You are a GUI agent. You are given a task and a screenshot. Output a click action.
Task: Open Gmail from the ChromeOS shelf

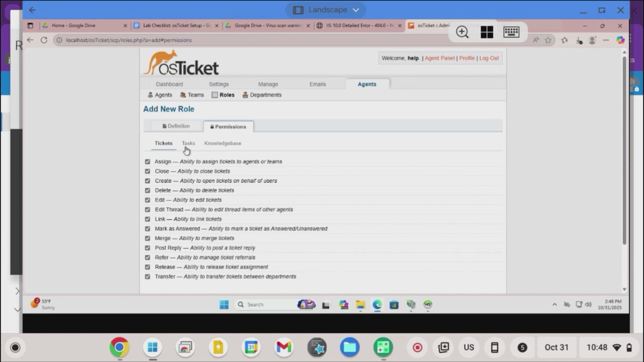pos(284,347)
